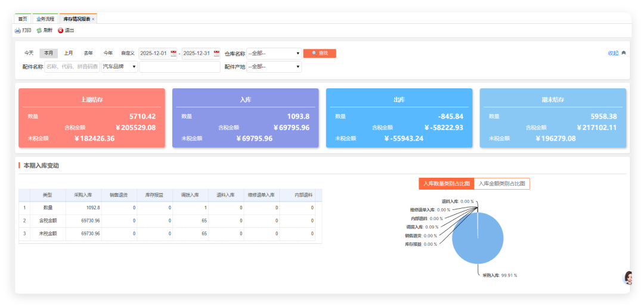Select the 上月 date range
Viewport: 644px width, 306px height.
(69, 54)
